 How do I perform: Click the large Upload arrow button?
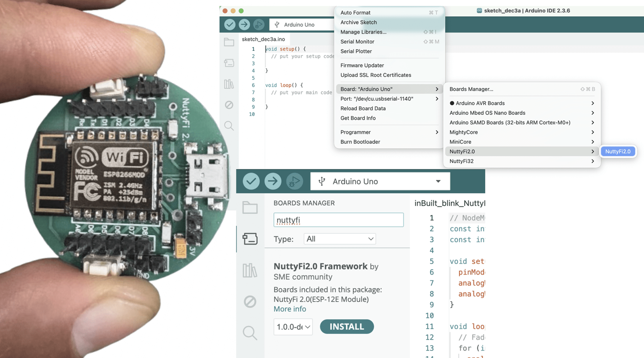[273, 181]
